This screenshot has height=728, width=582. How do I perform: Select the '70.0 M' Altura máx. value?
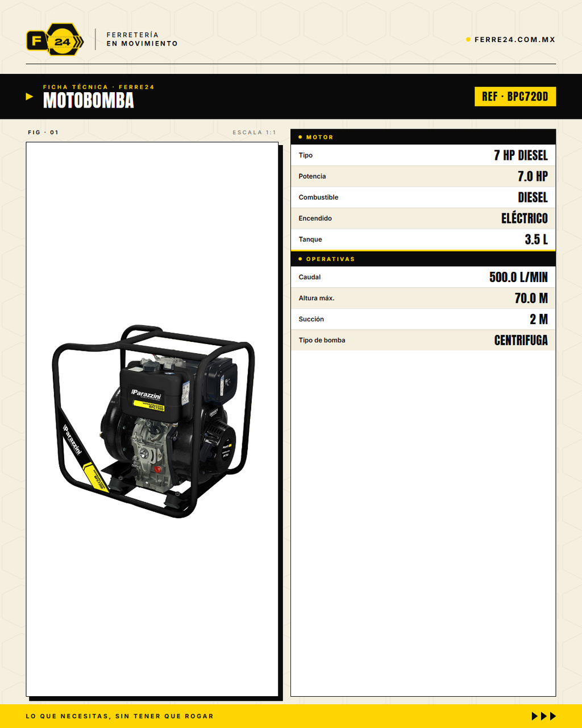pos(531,298)
